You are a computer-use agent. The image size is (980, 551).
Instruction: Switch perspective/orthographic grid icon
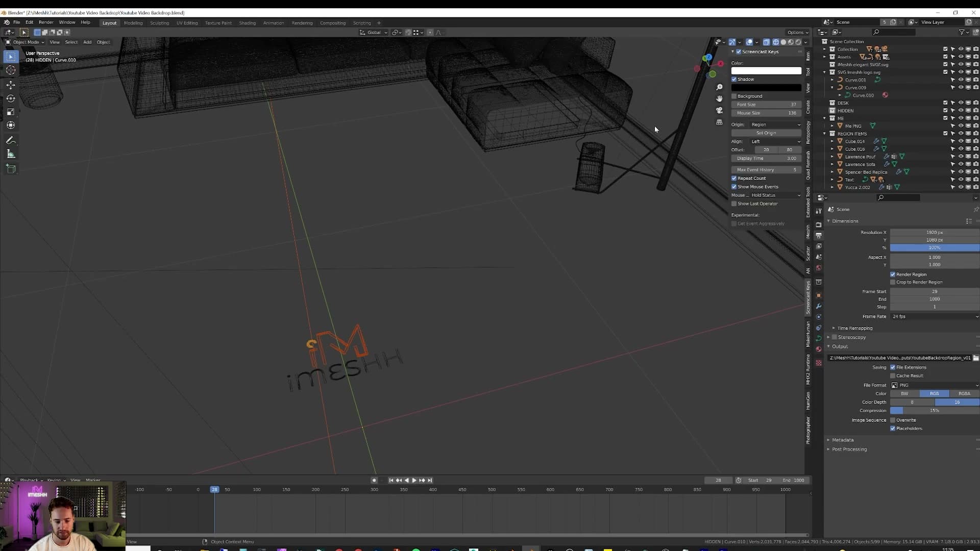pyautogui.click(x=719, y=122)
